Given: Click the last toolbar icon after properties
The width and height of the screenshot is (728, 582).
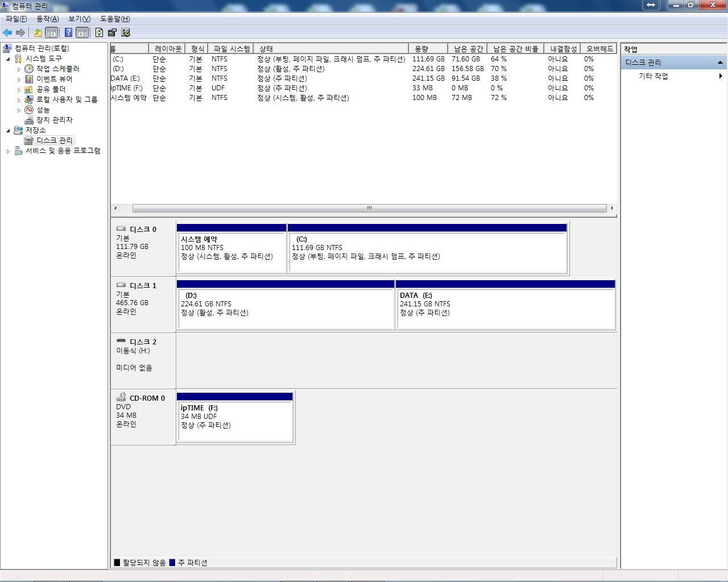Looking at the screenshot, I should (126, 33).
